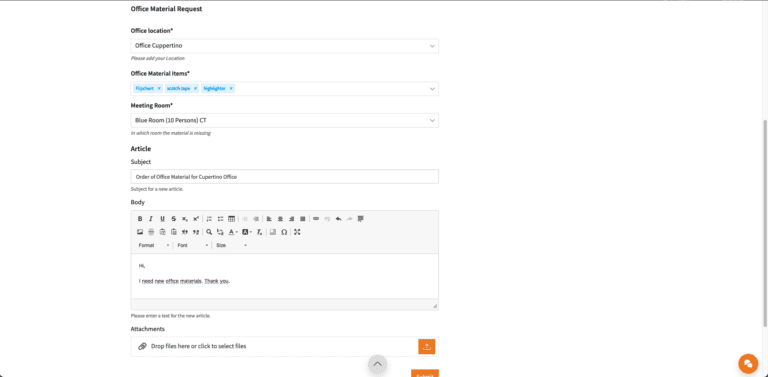
Task: Click the 'Hi,' line in body
Action: [142, 266]
